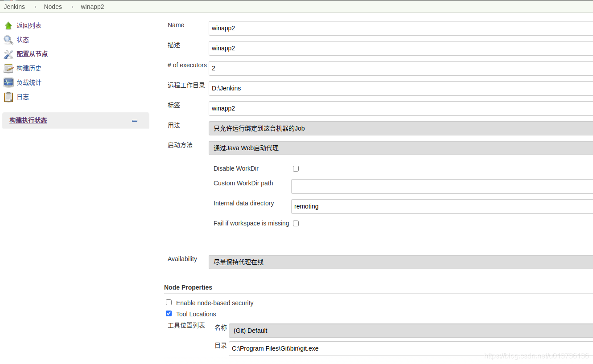Screen dimensions: 593x364
Task: Open the 启动方法 launch method dropdown
Action: (x=401, y=148)
